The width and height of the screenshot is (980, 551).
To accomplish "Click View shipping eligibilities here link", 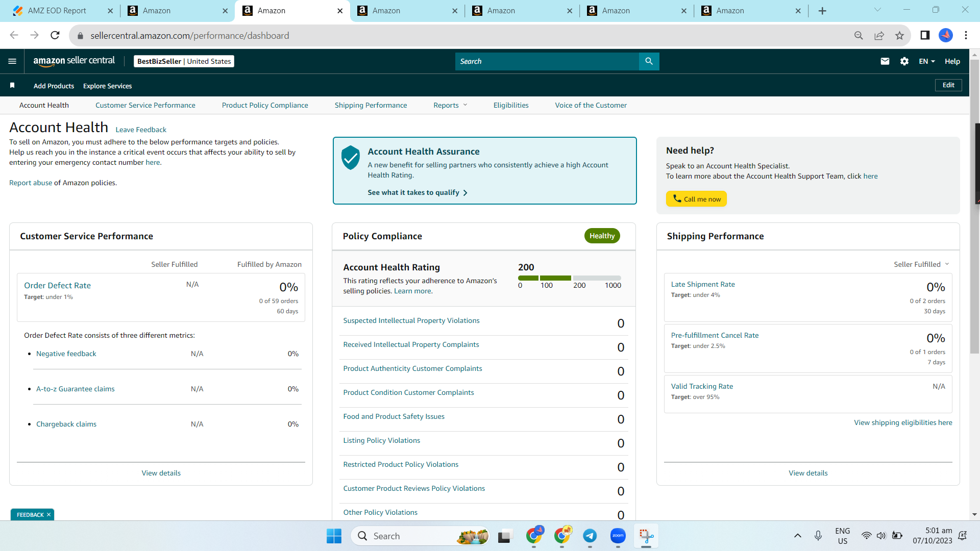I will (x=903, y=422).
